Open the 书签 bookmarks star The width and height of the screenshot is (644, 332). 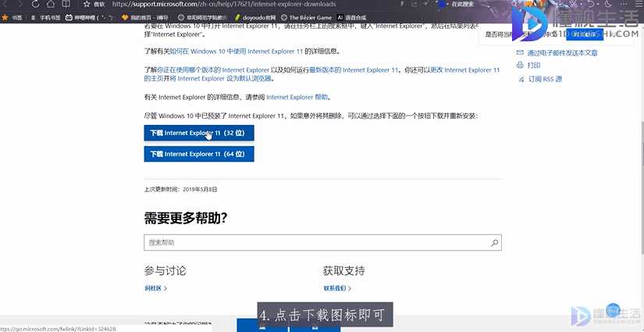click(x=12, y=18)
